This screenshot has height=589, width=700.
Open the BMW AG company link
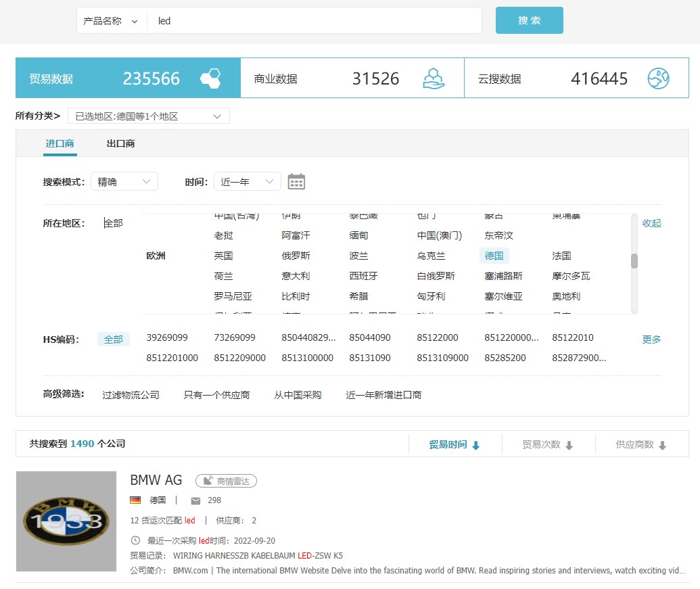156,480
